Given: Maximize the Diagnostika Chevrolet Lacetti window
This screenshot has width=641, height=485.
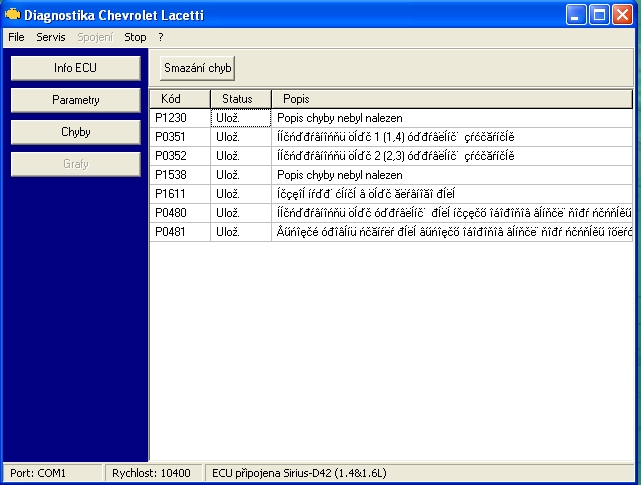Looking at the screenshot, I should point(599,15).
